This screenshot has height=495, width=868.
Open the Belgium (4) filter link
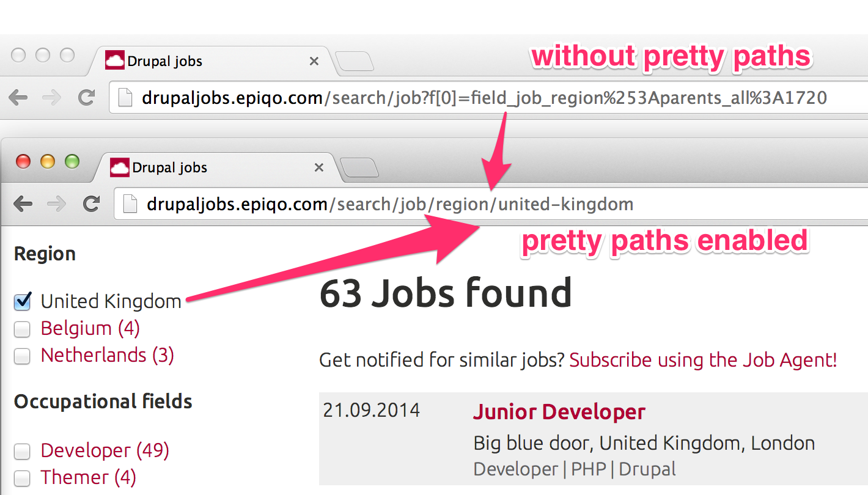pos(90,329)
